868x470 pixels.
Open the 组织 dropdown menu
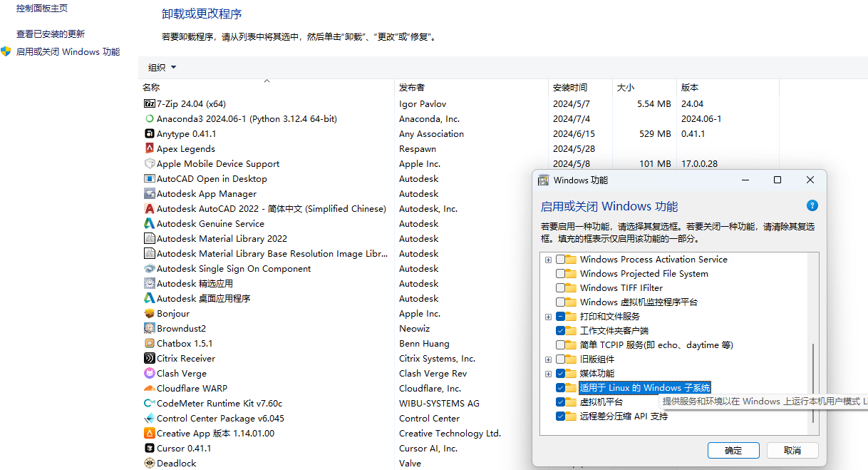pos(162,68)
